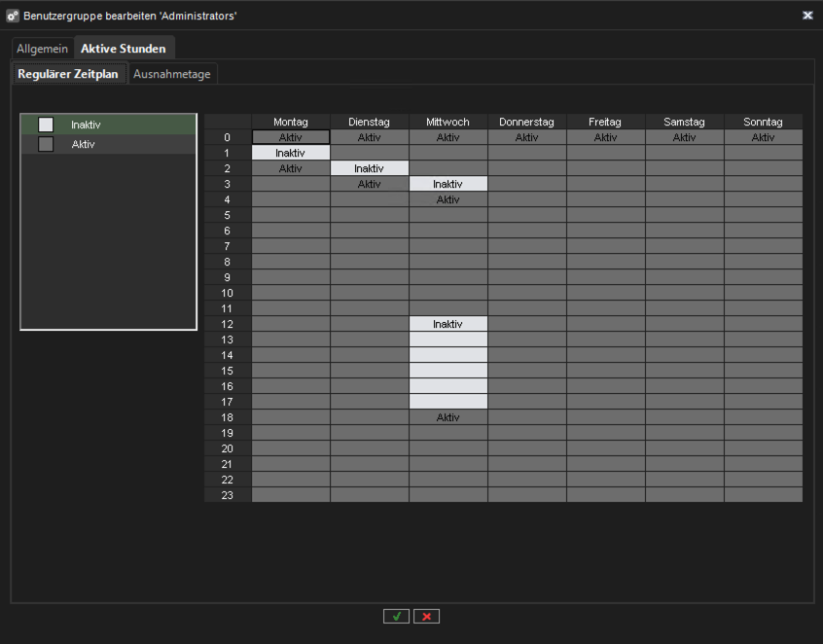This screenshot has height=644, width=823.
Task: Toggle the Aktiv cell for Montag hour 0
Action: (x=290, y=137)
